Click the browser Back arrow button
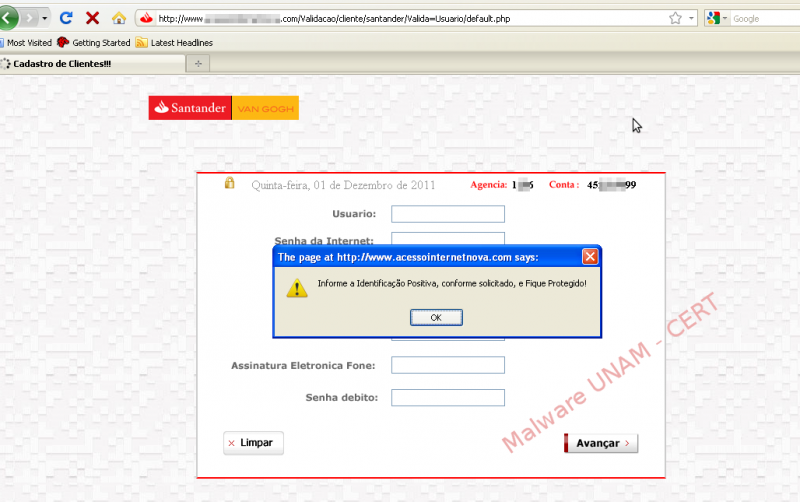The image size is (800, 502). (x=9, y=18)
